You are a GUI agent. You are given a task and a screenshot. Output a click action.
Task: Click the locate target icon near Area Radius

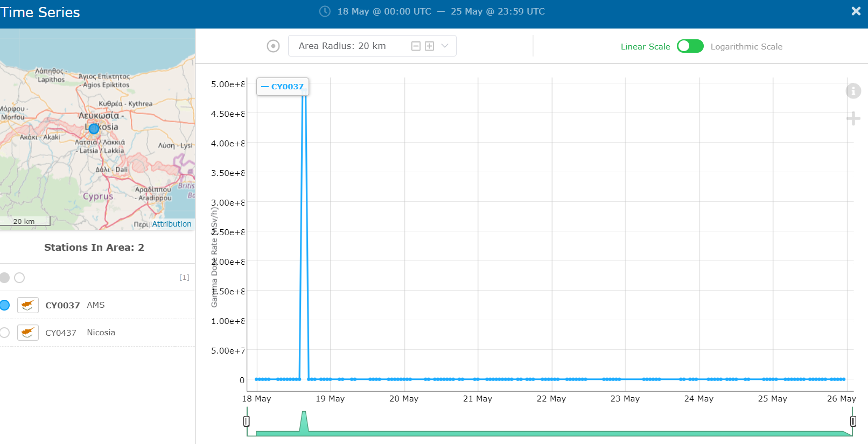[274, 46]
